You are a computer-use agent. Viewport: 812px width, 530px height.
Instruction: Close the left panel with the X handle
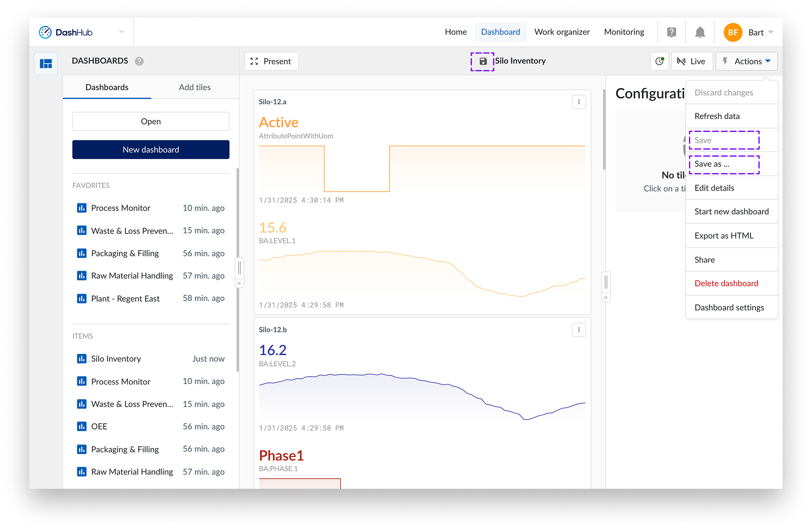(239, 284)
